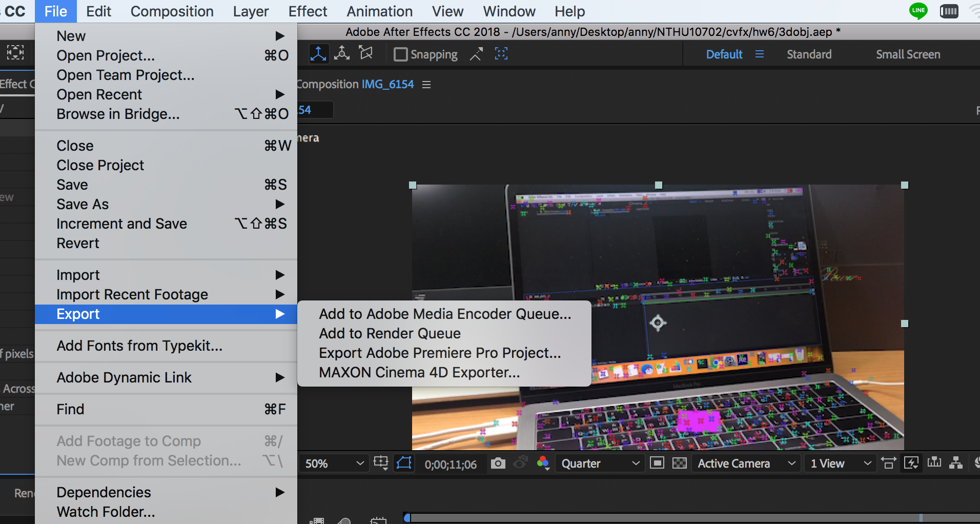Image resolution: width=980 pixels, height=524 pixels.
Task: Click the battery icon in menu bar
Action: click(x=949, y=11)
